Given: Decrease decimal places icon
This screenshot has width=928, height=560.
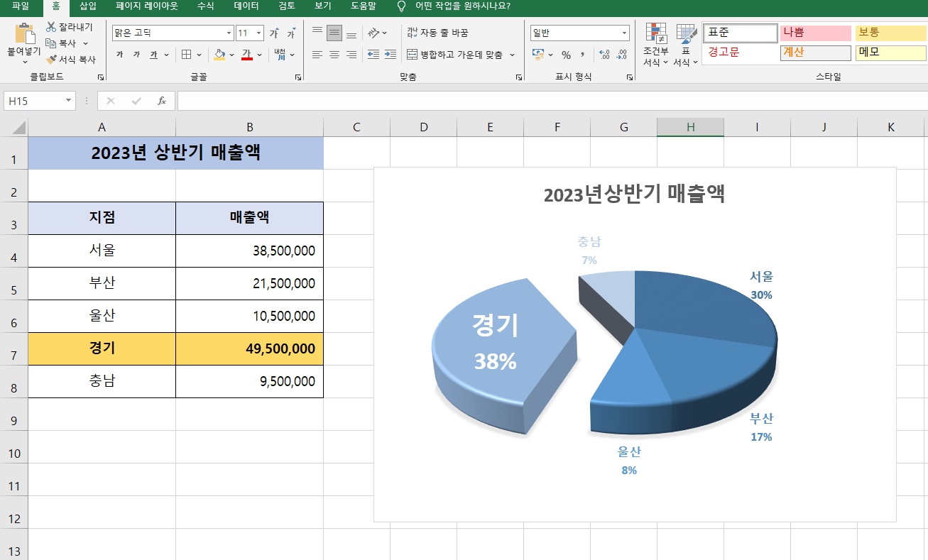Looking at the screenshot, I should (622, 55).
